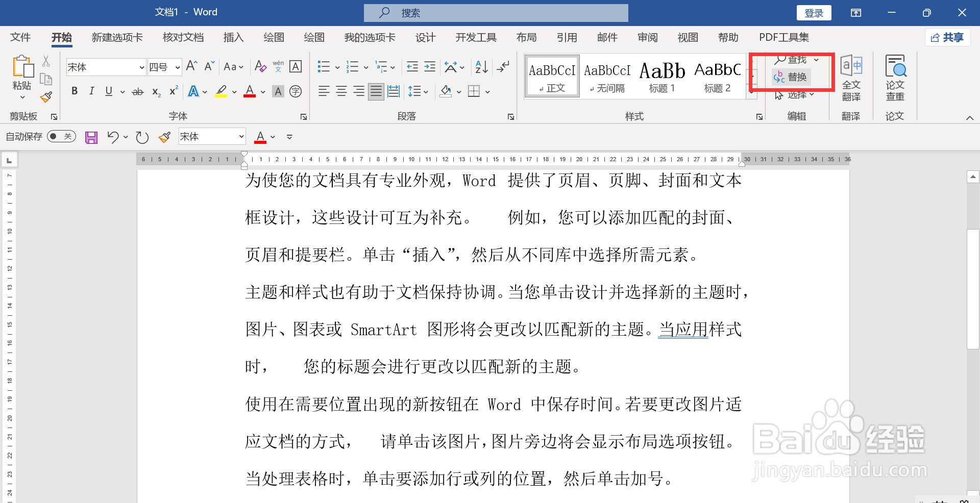
Task: Expand bullets list dropdown arrow
Action: point(337,67)
